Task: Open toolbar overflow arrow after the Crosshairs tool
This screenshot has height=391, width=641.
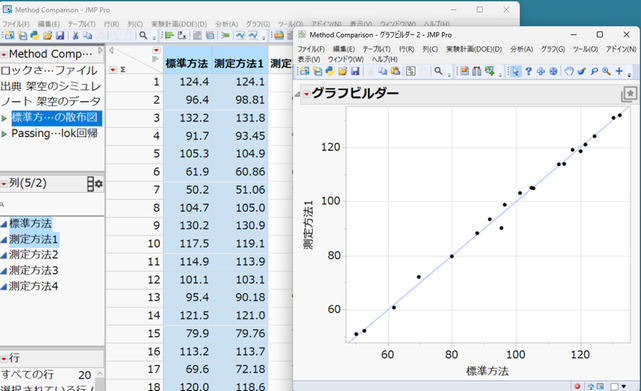Action: 630,74
